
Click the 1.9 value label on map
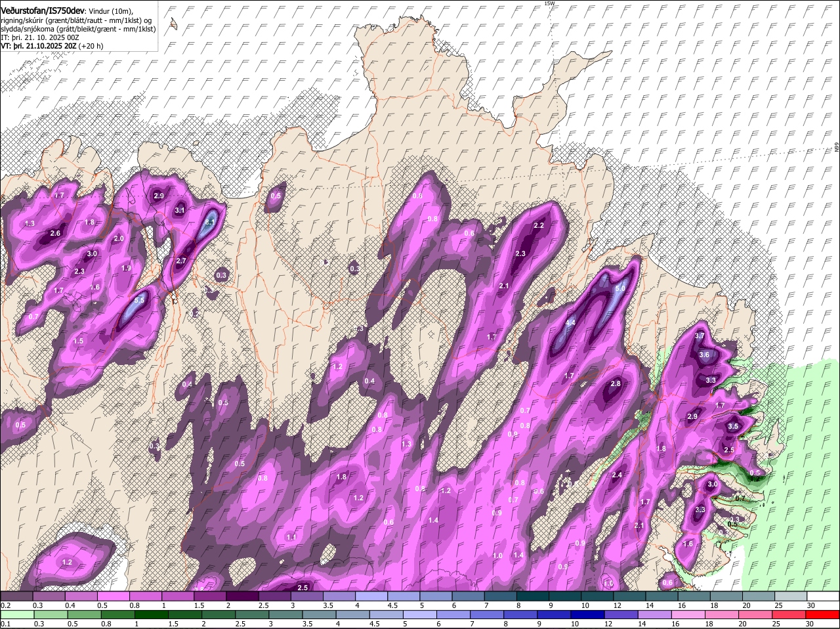126,268
